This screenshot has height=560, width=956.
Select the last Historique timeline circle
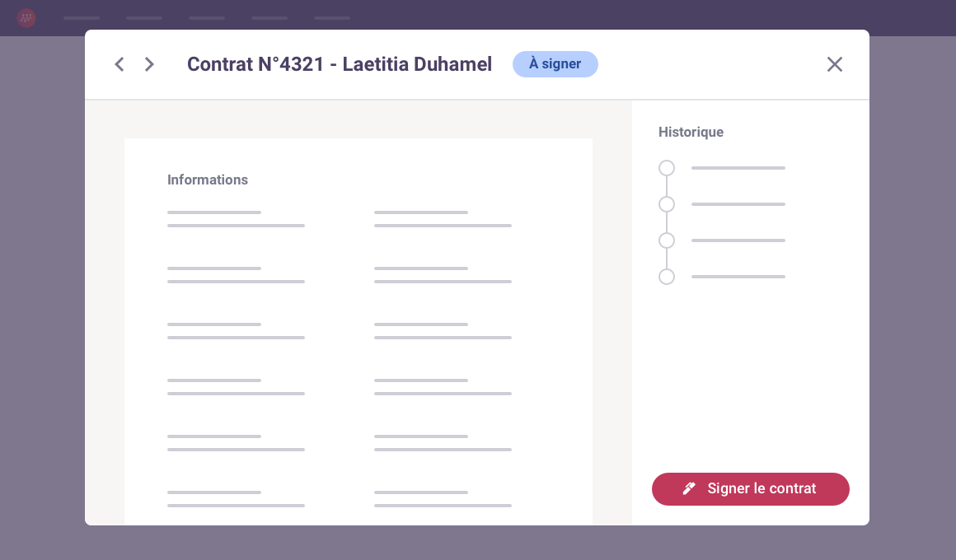[x=667, y=277]
